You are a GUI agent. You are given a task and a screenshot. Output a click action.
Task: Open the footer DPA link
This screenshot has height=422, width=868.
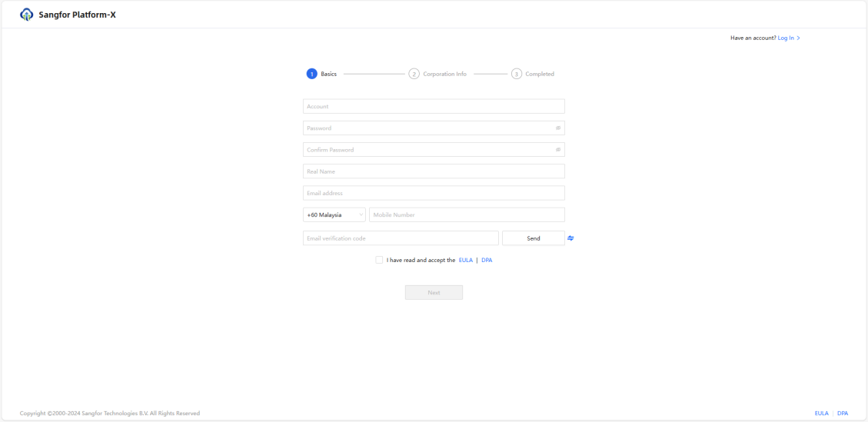click(843, 413)
